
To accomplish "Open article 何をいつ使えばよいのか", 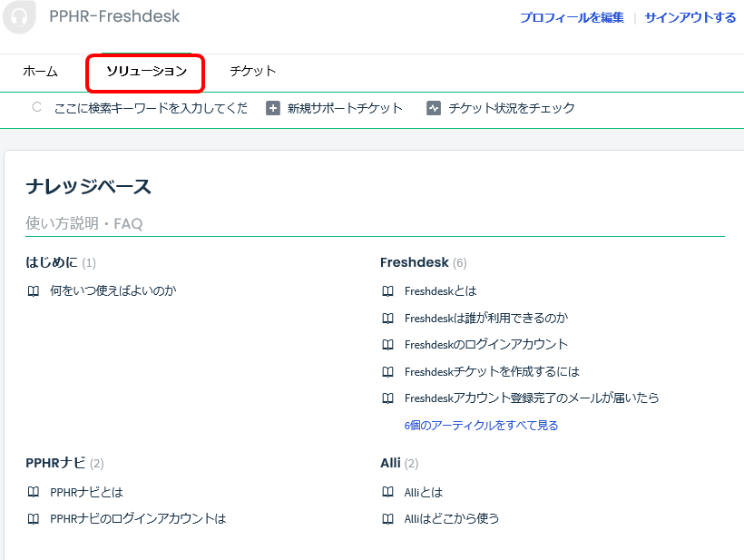I will point(113,291).
